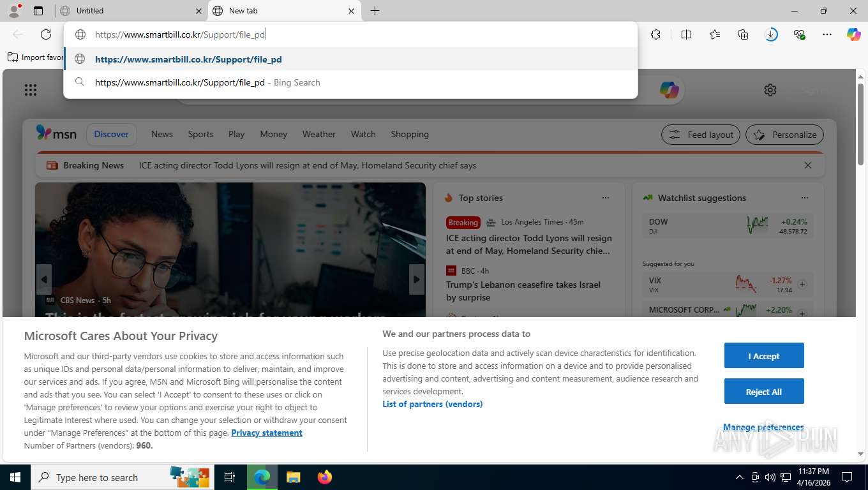The image size is (868, 490).
Task: Dismiss the Breaking News banner
Action: pyautogui.click(x=808, y=165)
